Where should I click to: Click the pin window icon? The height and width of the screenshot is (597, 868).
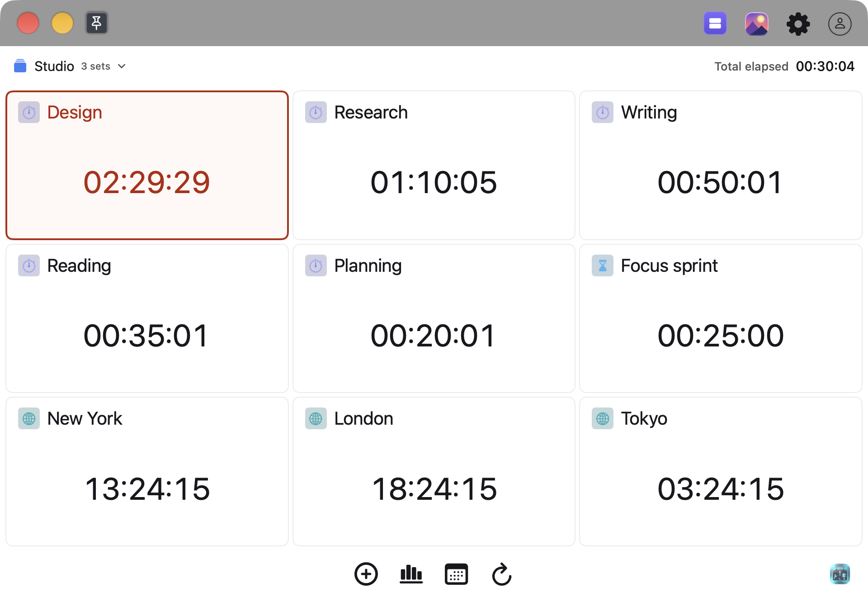coord(96,23)
